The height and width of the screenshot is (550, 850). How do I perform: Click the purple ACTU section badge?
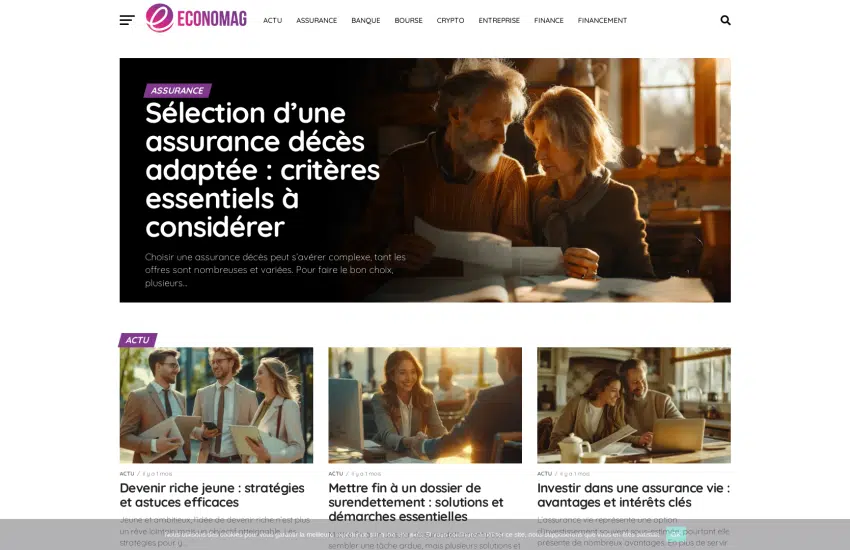click(x=138, y=340)
